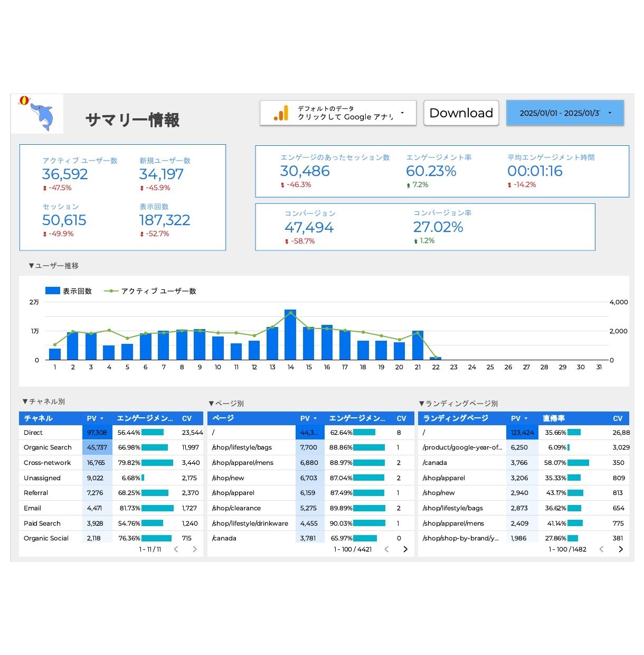
Task: Go to next page of page table
Action: (x=405, y=549)
